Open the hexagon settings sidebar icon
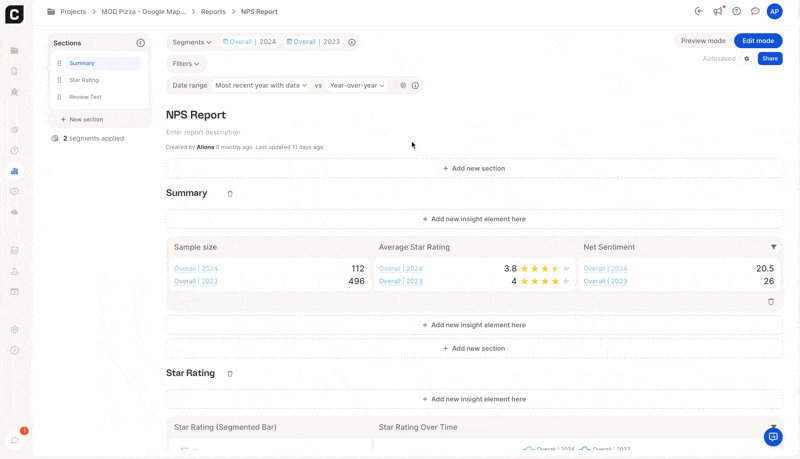Screen dimensions: 800x459 (x=14, y=329)
